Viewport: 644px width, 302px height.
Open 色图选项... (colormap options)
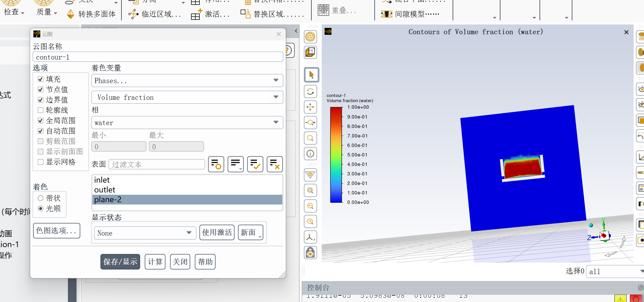click(57, 231)
